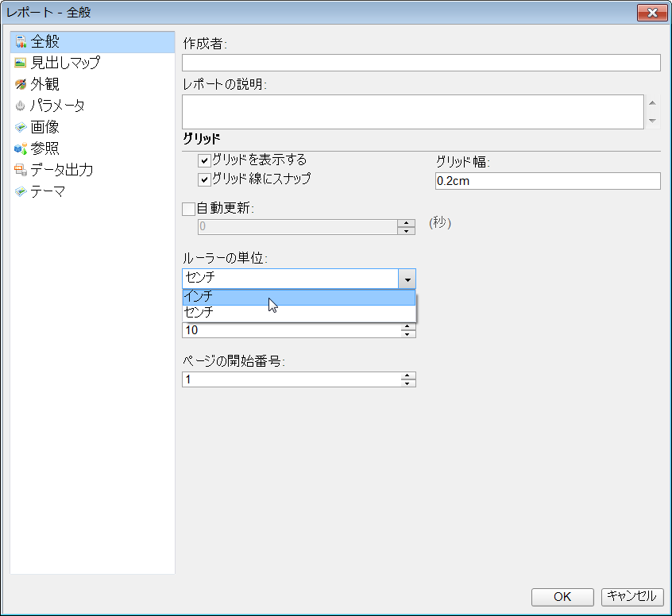Choose センチ in the dropdown list

point(298,313)
